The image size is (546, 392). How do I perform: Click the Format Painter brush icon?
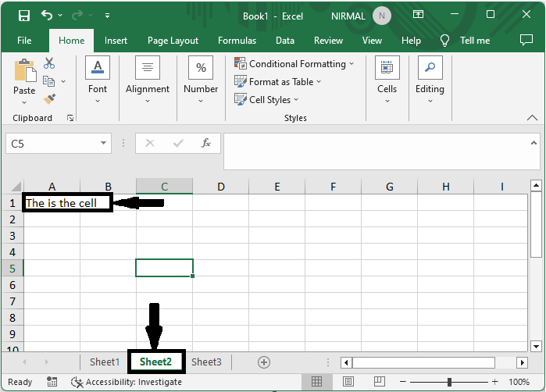pos(49,99)
